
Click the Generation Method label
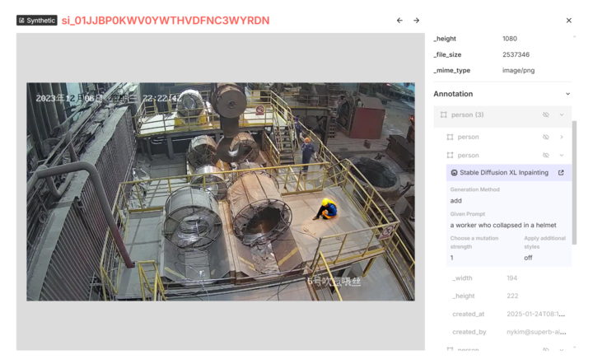click(474, 189)
